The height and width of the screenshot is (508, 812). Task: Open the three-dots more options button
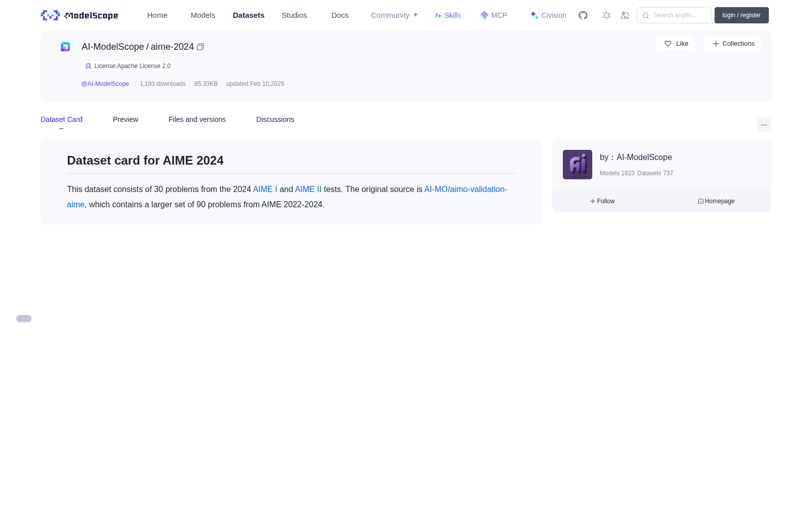764,124
